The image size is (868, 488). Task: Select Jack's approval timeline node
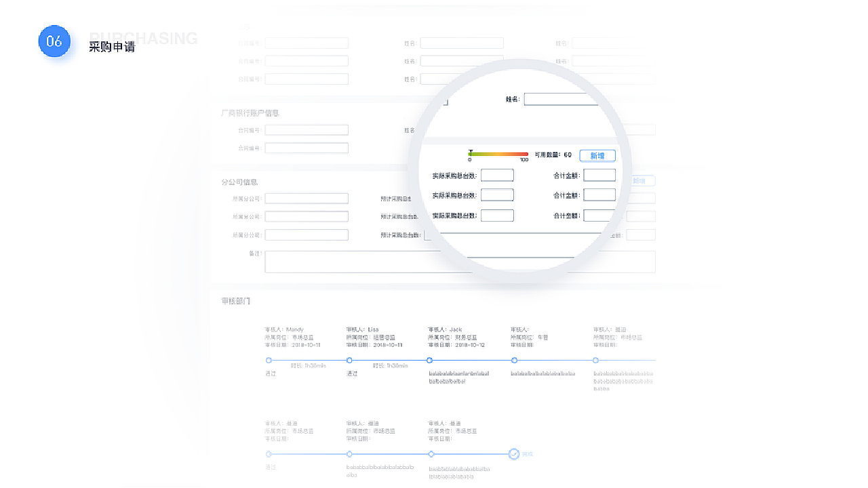pyautogui.click(x=430, y=361)
